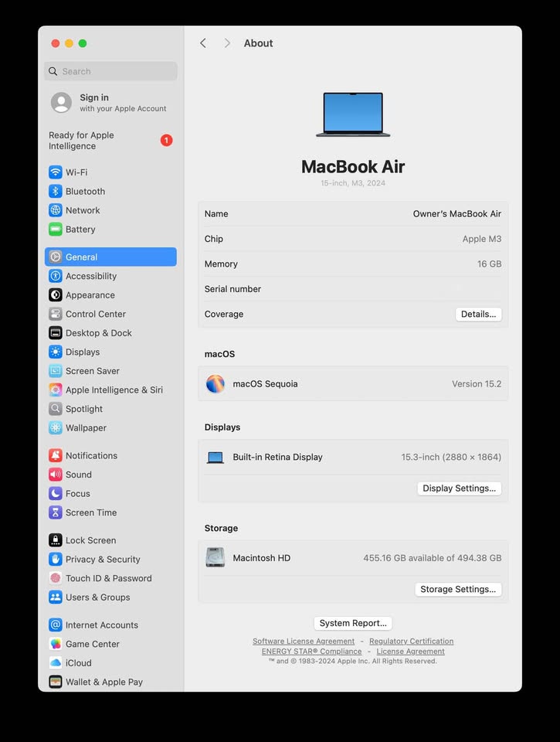Open the Accessibility pane icon
560x742 pixels.
coord(56,276)
